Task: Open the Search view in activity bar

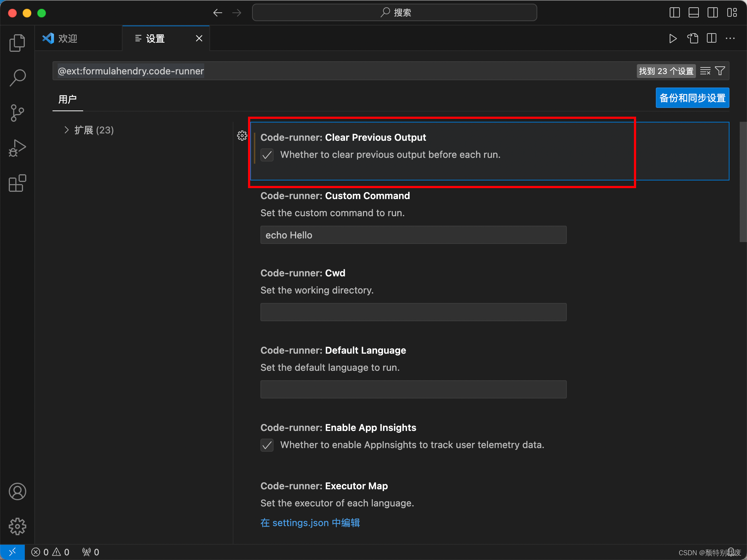Action: tap(17, 78)
